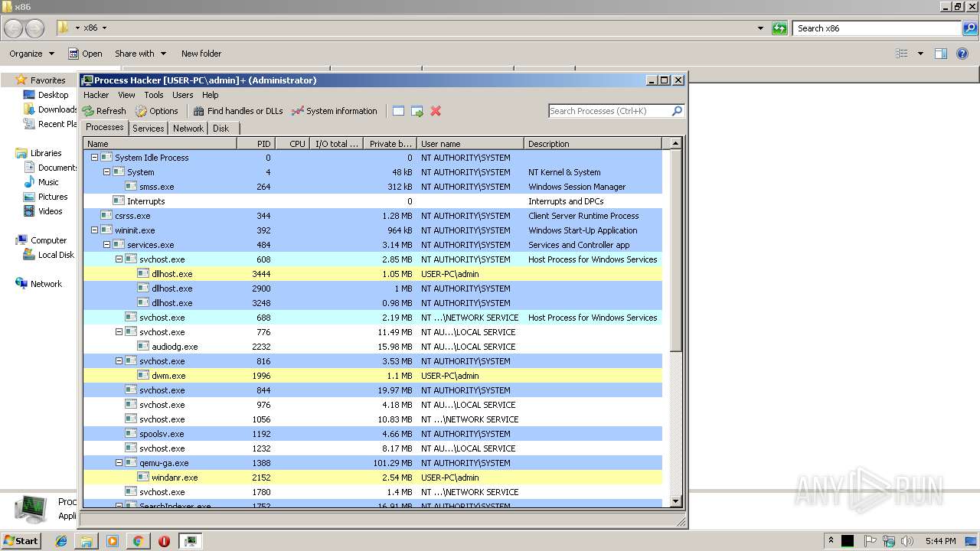980x551 pixels.
Task: Click New folder in Explorer
Action: tap(201, 54)
